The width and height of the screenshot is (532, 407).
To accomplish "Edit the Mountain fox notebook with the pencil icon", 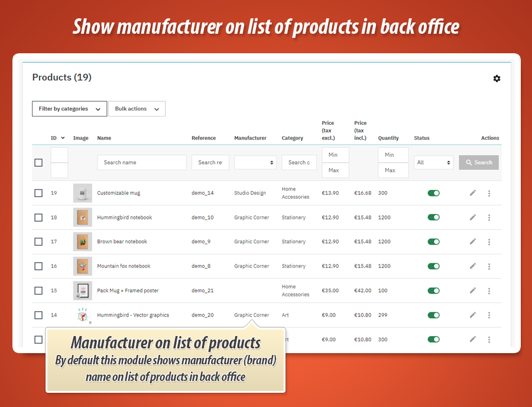I will click(472, 266).
